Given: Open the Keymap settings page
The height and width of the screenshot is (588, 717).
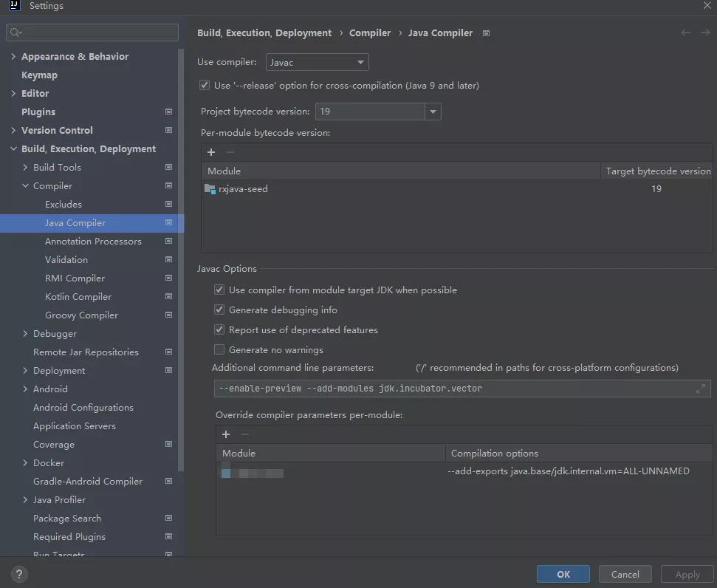Looking at the screenshot, I should click(x=39, y=75).
